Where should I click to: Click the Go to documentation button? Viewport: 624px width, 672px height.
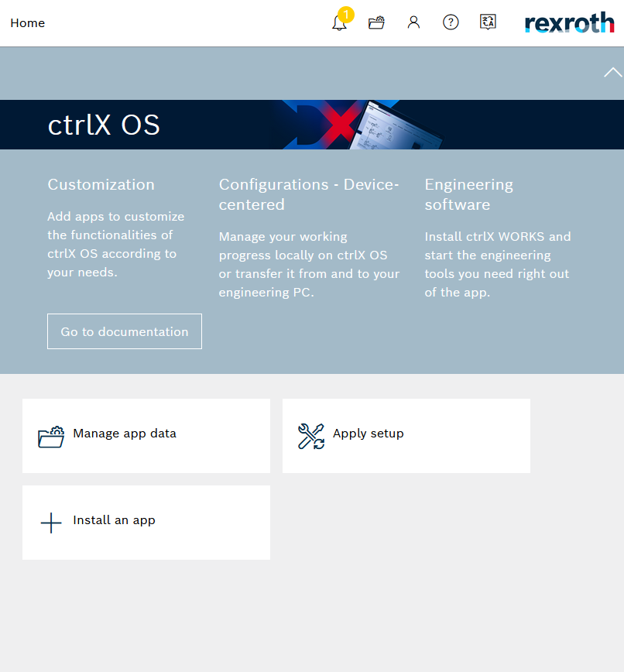click(x=125, y=331)
